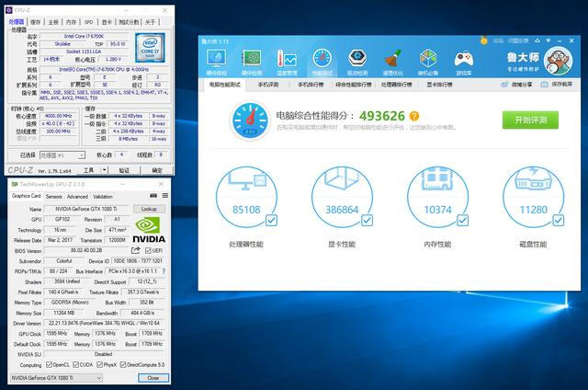Open the hardware overview monitor icon in Ludashi
The height and width of the screenshot is (390, 588).
[217, 59]
